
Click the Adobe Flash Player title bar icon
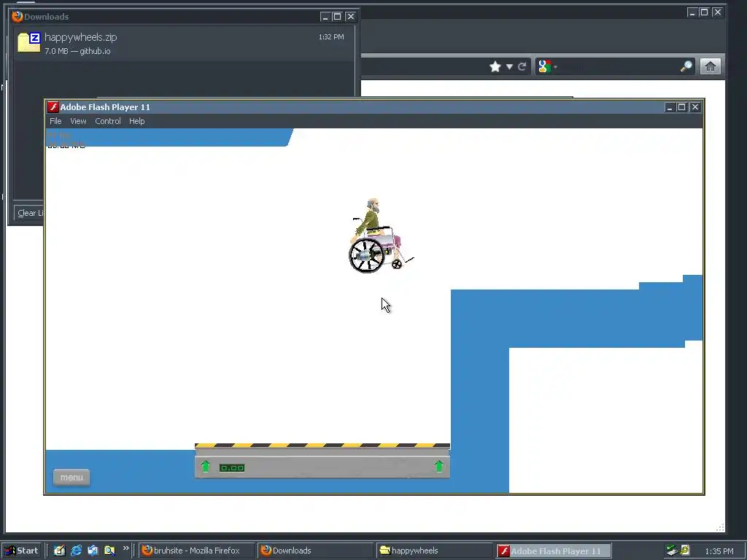53,106
